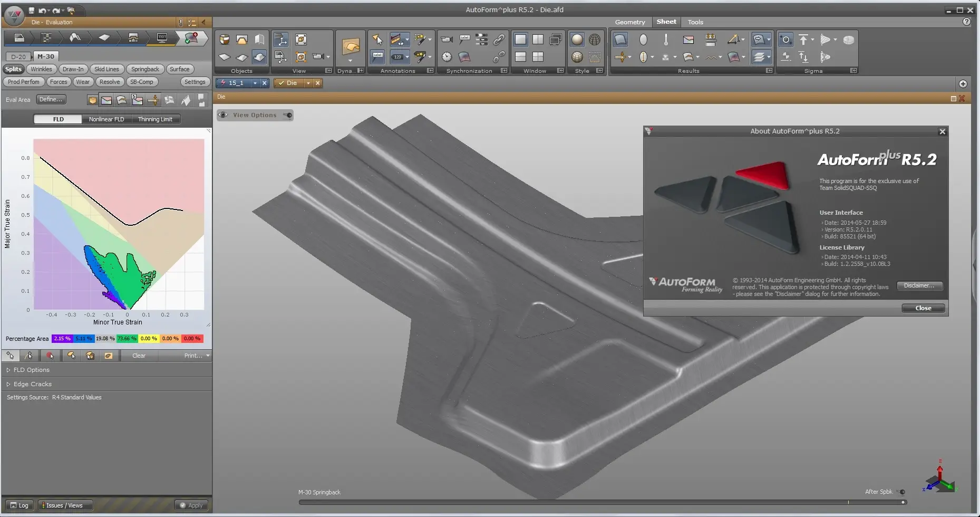This screenshot has height=517, width=980.
Task: Select the Nonlinear FLD mode
Action: [106, 119]
